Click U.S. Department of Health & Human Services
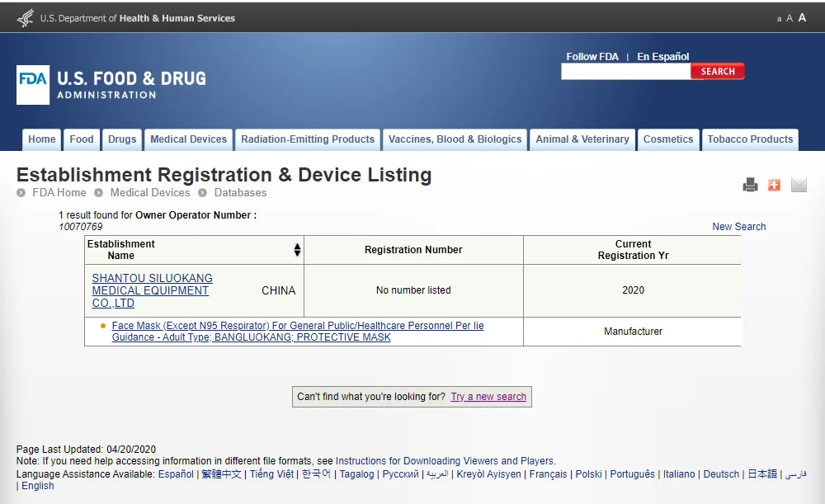Screen dimensions: 825x504 click(x=137, y=18)
